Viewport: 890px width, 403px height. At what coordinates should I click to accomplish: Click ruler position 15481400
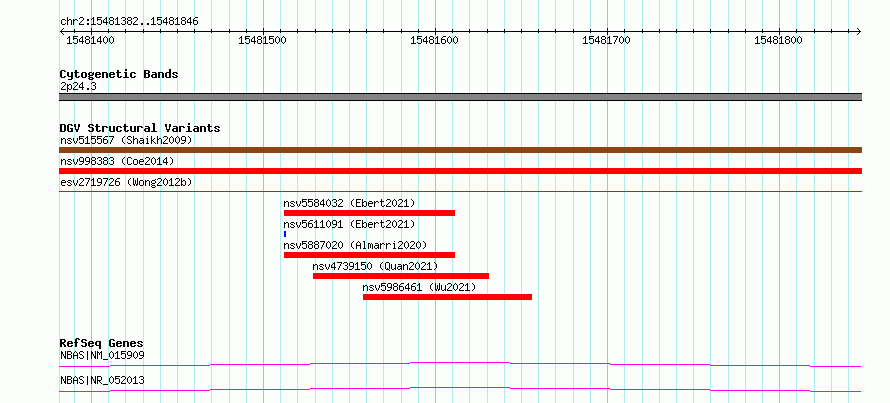(90, 40)
